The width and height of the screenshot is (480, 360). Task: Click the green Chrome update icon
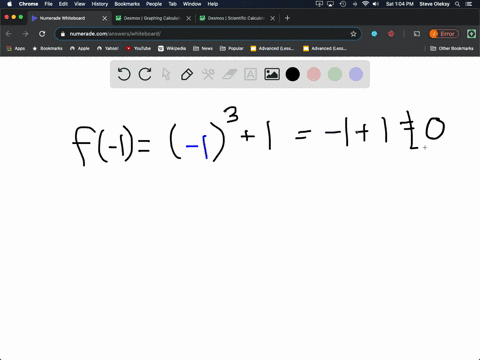[471, 34]
